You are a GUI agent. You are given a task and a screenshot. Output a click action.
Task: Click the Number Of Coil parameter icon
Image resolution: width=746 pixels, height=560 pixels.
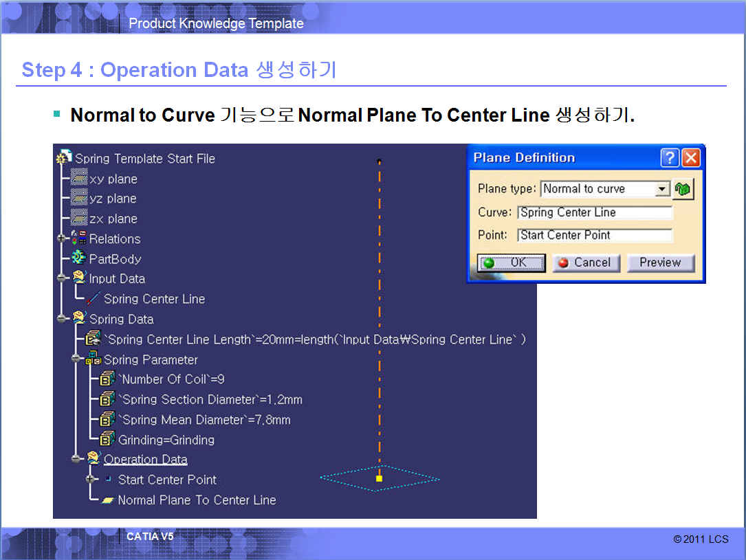[x=108, y=379]
